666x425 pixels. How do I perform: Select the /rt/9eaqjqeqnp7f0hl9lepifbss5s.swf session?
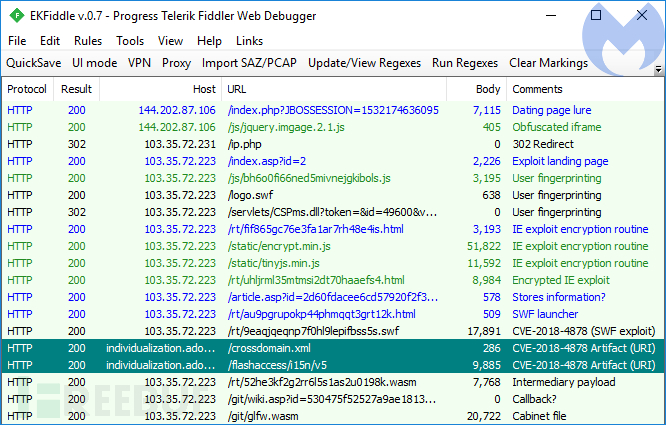[x=333, y=331]
